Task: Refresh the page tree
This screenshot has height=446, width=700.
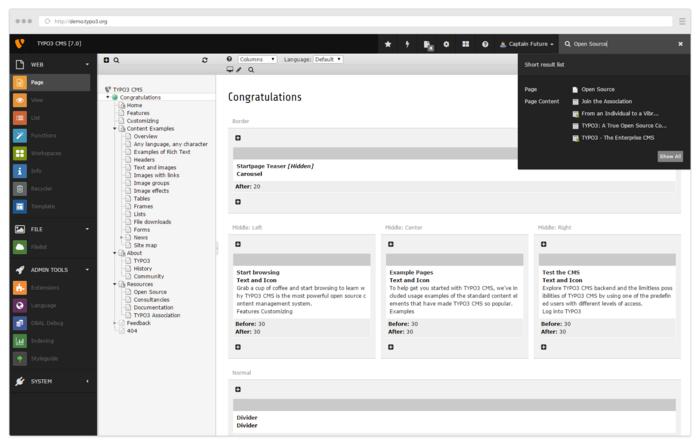Action: (x=205, y=60)
